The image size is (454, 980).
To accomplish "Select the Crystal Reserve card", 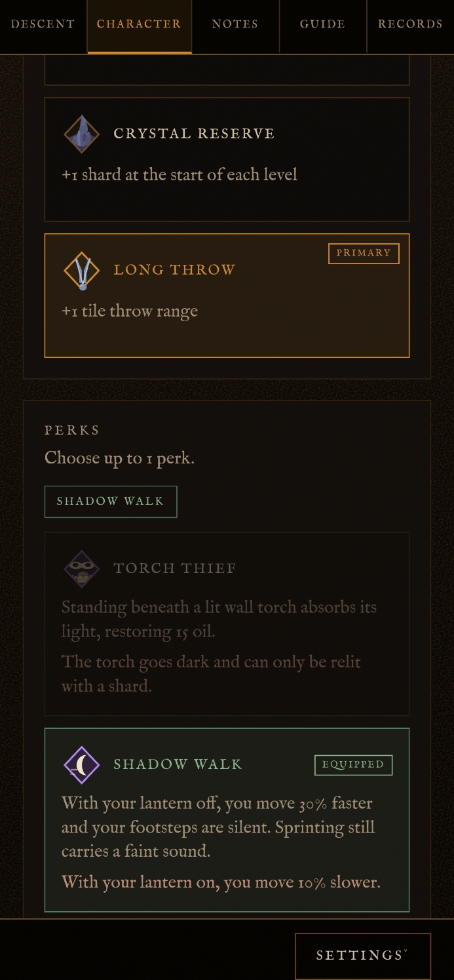I will (x=227, y=160).
